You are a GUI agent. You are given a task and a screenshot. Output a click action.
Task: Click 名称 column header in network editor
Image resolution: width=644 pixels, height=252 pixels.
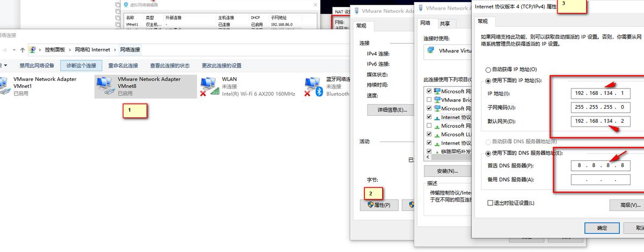pos(130,18)
